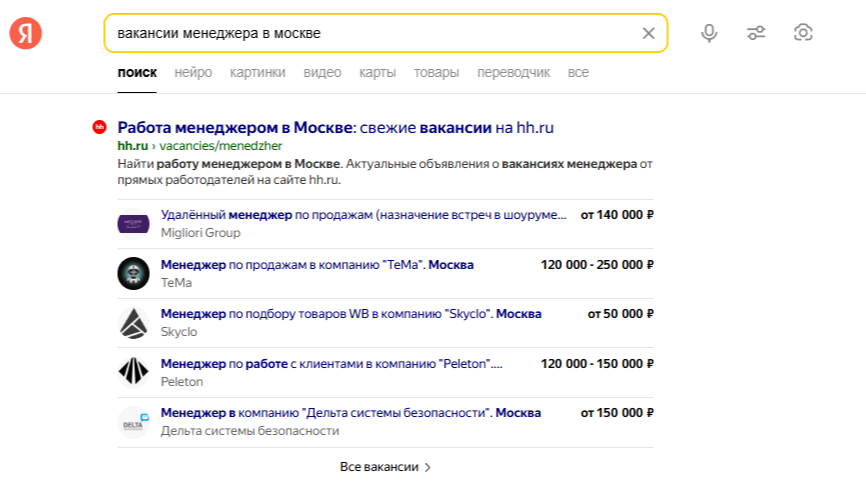
Task: Open the карты tab
Action: point(377,72)
